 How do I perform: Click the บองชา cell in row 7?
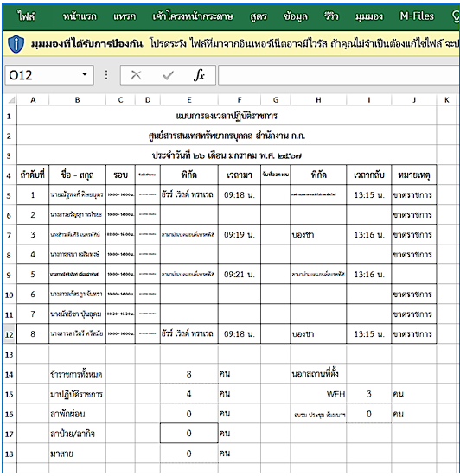[318, 234]
